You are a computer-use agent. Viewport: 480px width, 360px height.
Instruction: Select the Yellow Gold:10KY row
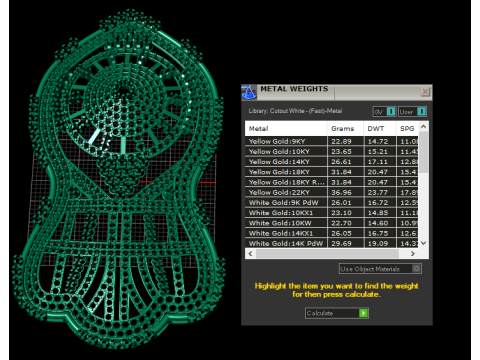[x=332, y=152]
